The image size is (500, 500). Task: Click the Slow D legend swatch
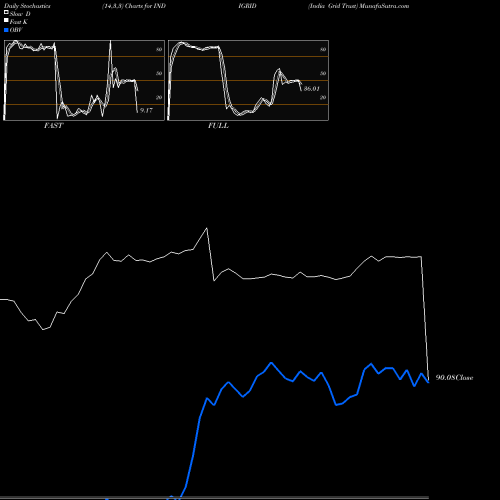(x=6, y=12)
